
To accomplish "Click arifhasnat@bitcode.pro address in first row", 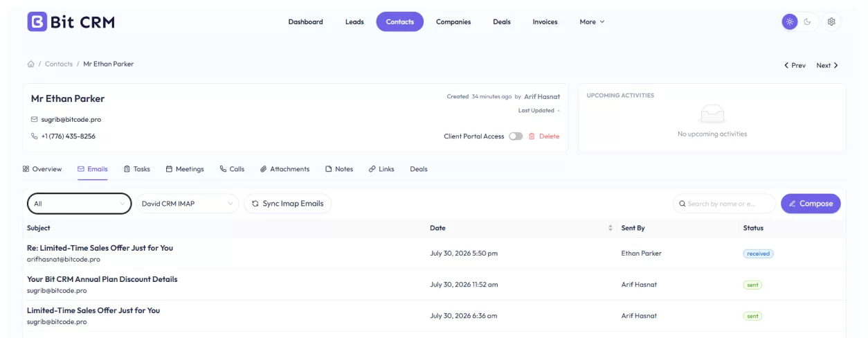I will pyautogui.click(x=64, y=259).
